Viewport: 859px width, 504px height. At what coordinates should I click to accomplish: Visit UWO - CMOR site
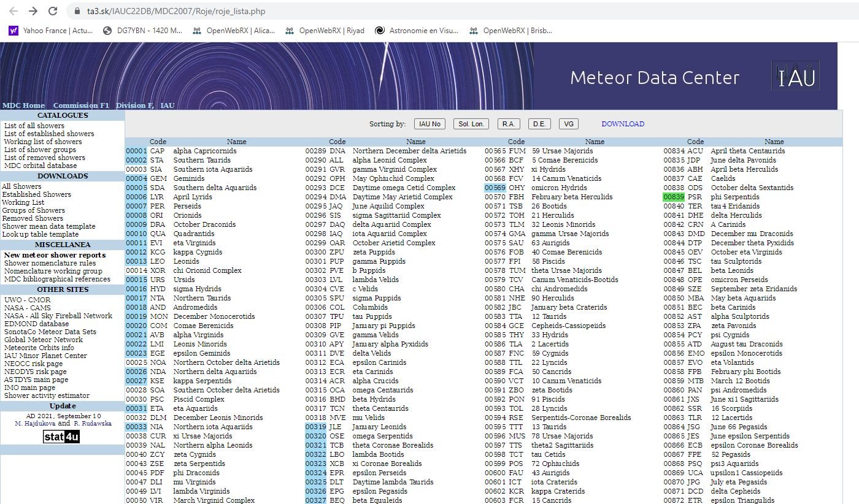28,300
